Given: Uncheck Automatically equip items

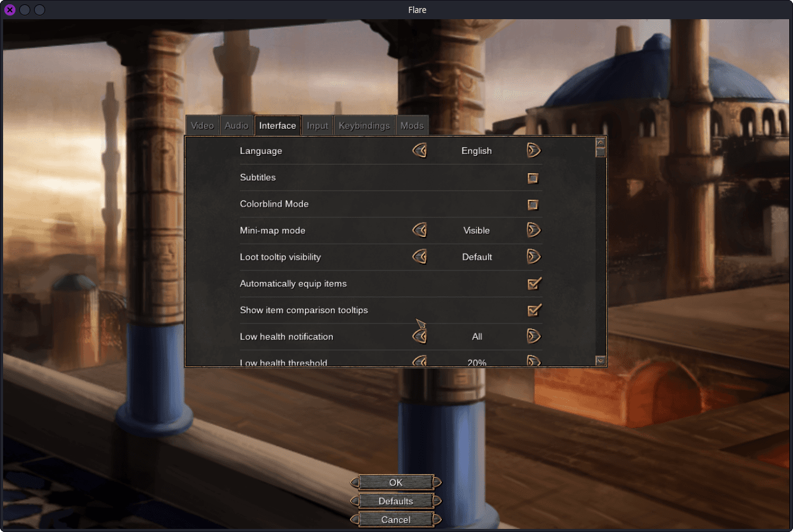Looking at the screenshot, I should pyautogui.click(x=534, y=284).
